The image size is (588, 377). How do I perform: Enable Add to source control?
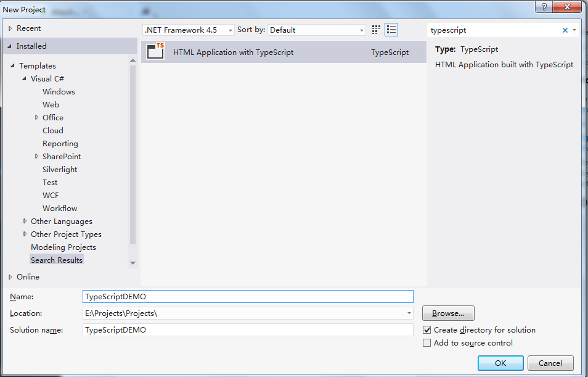(x=427, y=343)
